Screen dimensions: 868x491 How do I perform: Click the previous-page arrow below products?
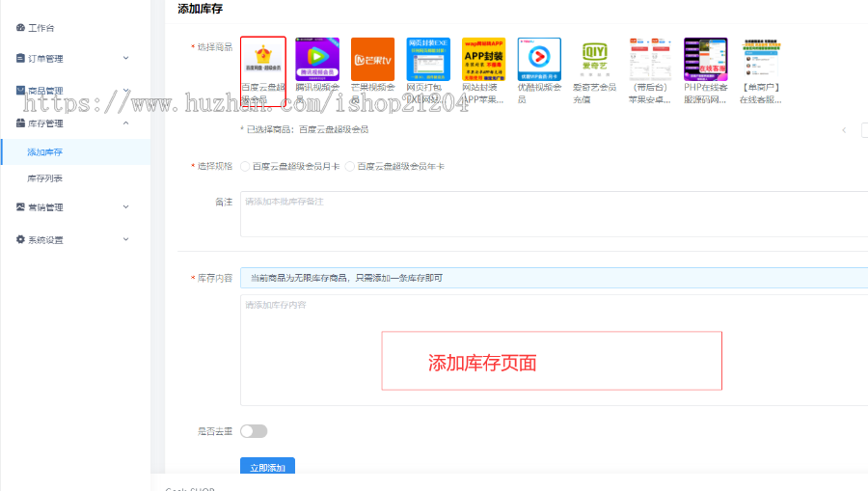pos(844,130)
